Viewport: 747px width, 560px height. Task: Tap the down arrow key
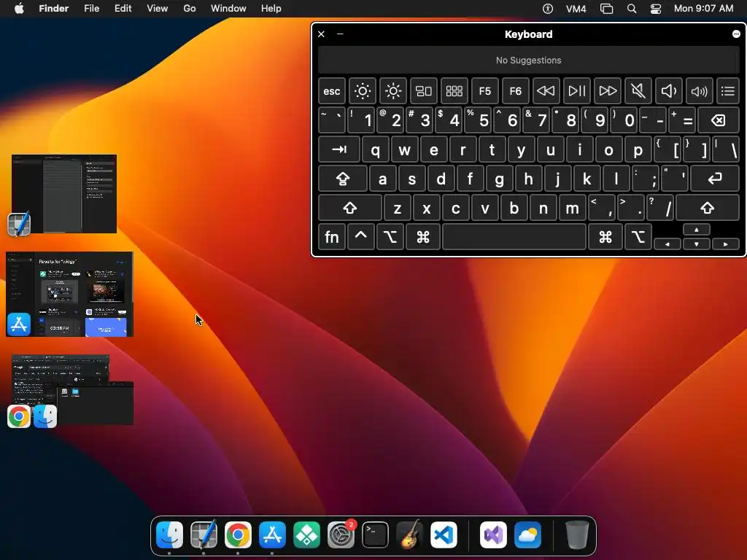tap(697, 244)
